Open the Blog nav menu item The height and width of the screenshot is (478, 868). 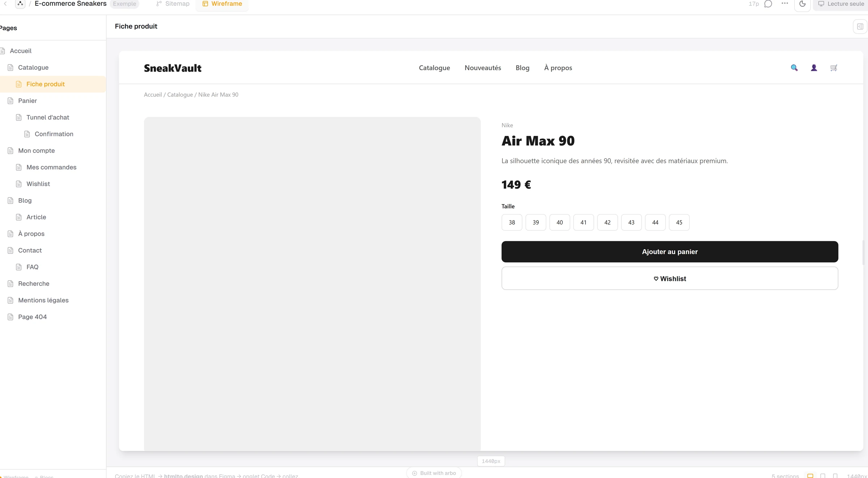[522, 68]
